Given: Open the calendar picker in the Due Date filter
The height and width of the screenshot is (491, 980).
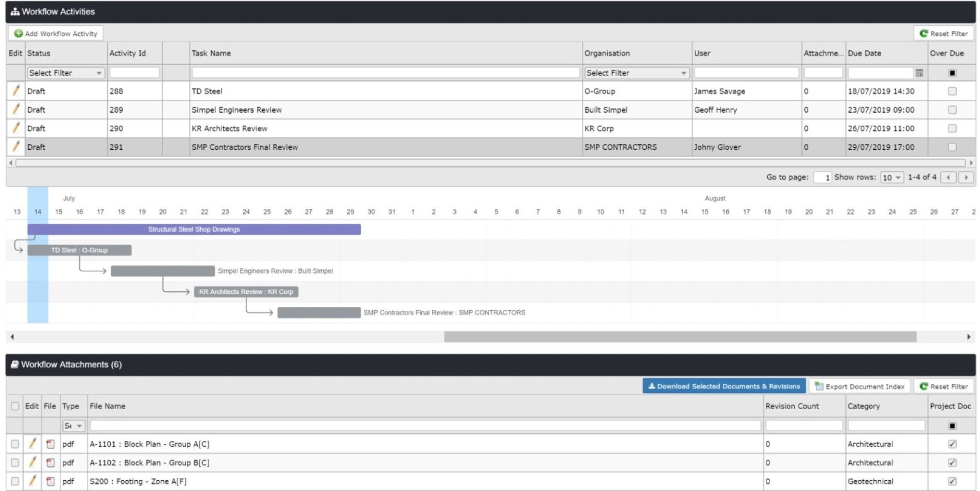Looking at the screenshot, I should 920,73.
